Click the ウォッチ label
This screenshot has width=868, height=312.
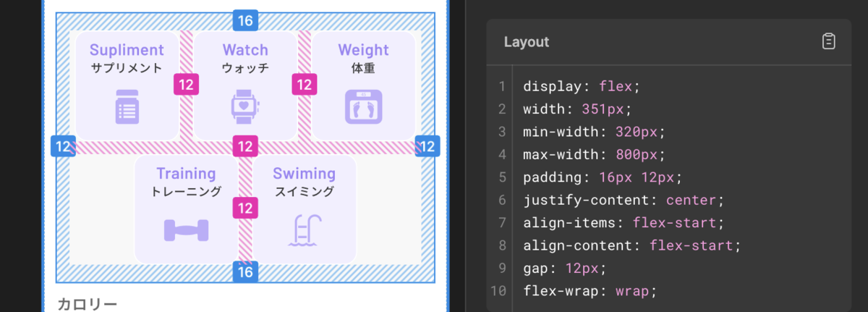coord(245,69)
